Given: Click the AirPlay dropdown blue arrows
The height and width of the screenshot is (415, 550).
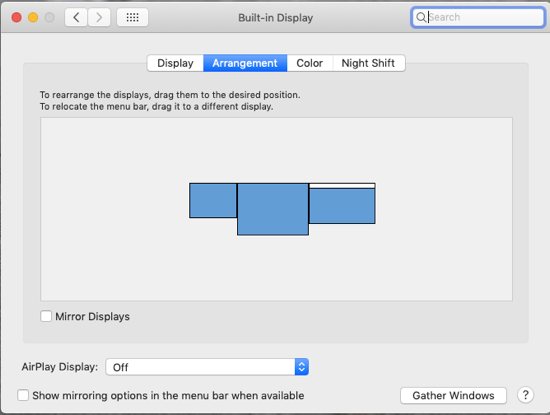Looking at the screenshot, I should tap(302, 367).
